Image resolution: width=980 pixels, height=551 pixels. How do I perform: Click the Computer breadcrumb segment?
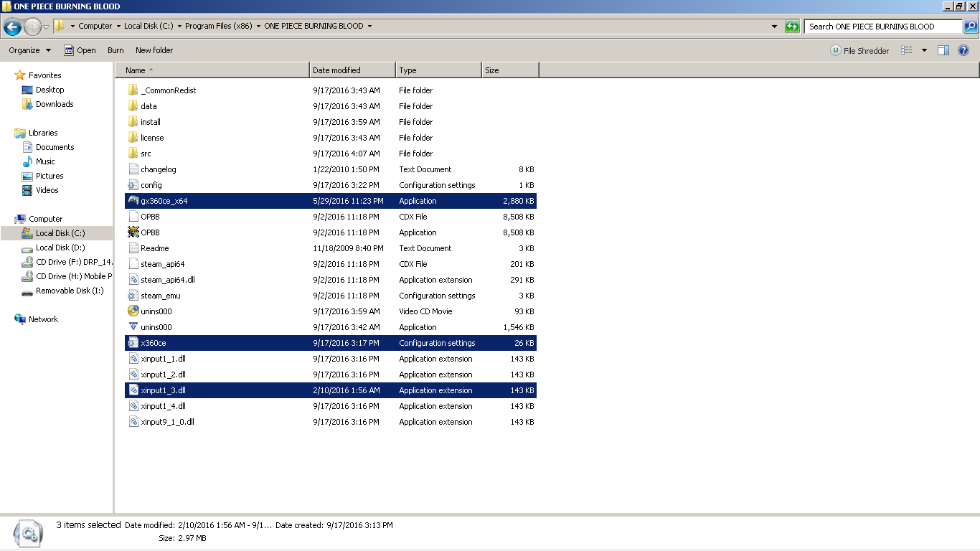coord(95,26)
